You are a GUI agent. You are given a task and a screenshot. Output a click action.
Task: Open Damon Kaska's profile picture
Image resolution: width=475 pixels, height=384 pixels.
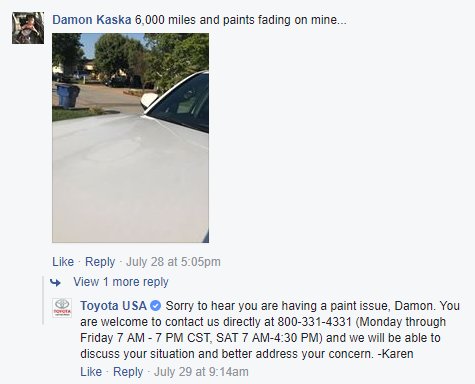(28, 28)
